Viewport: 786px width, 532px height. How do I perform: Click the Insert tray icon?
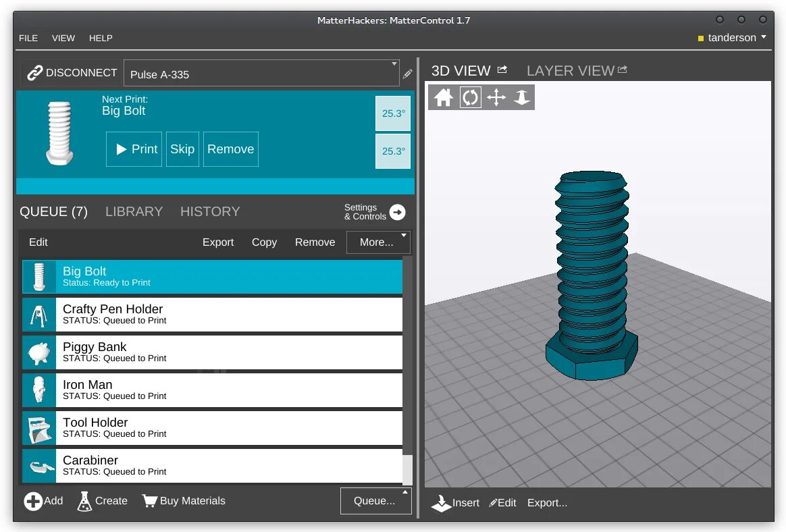[x=441, y=504]
